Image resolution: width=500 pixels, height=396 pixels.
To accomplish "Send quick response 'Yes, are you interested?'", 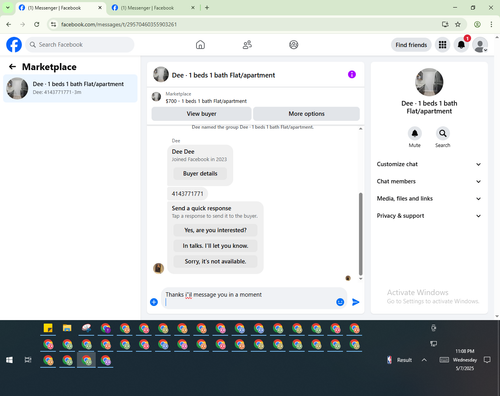I will pyautogui.click(x=215, y=230).
